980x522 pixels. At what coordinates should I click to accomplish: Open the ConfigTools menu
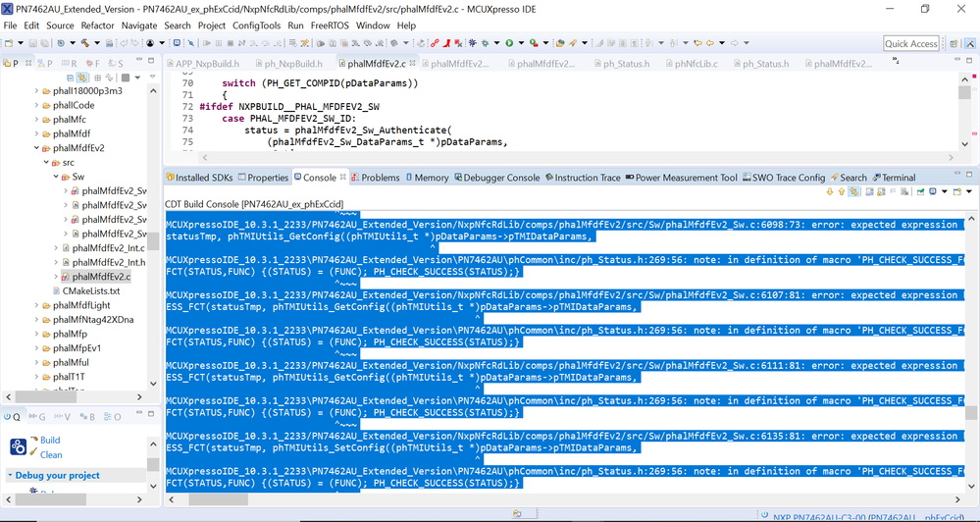point(256,26)
